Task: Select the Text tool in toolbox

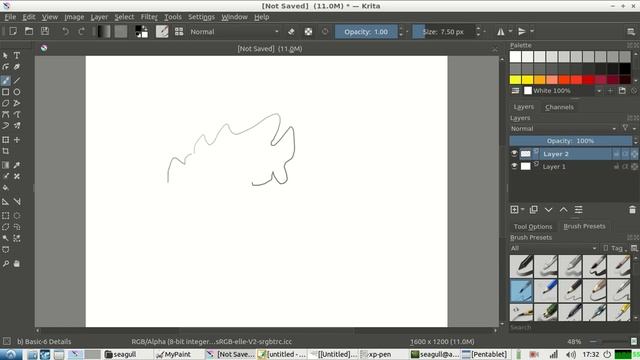Action: pos(17,55)
